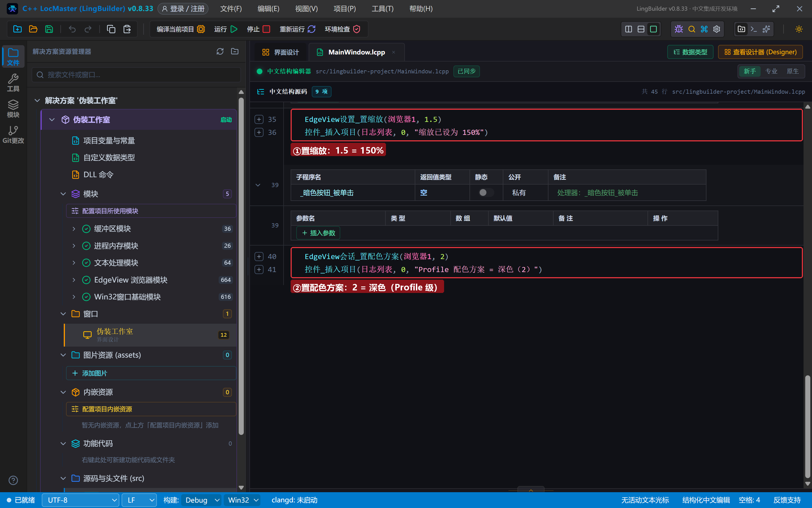Open the 文件(F) menu
Screen dimensions: 812x508
tap(231, 9)
